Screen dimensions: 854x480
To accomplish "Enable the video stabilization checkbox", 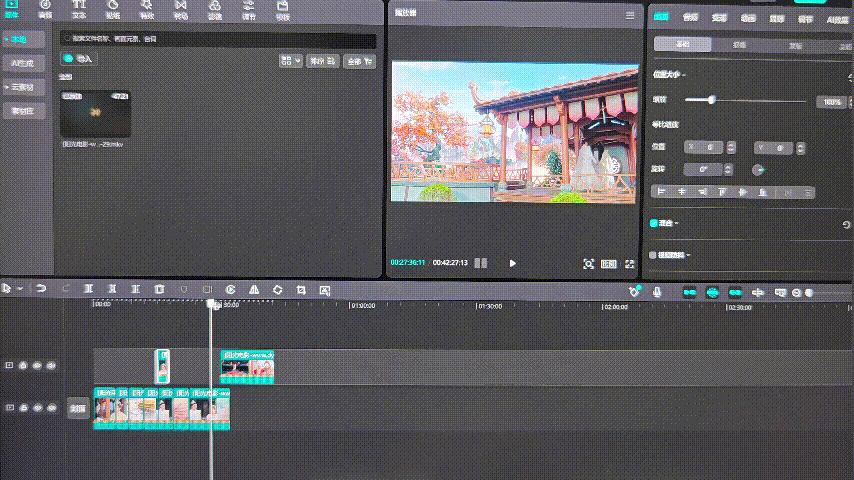I will tap(652, 254).
